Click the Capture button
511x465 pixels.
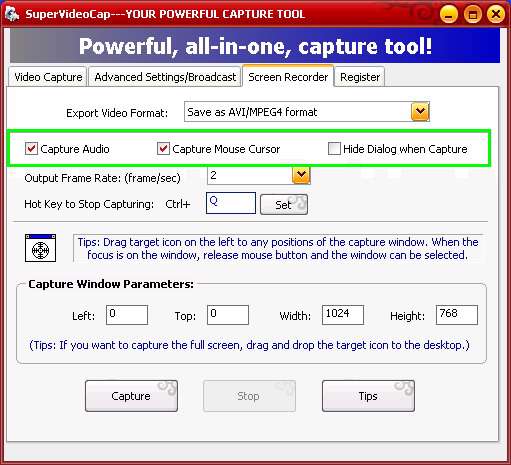(x=131, y=396)
